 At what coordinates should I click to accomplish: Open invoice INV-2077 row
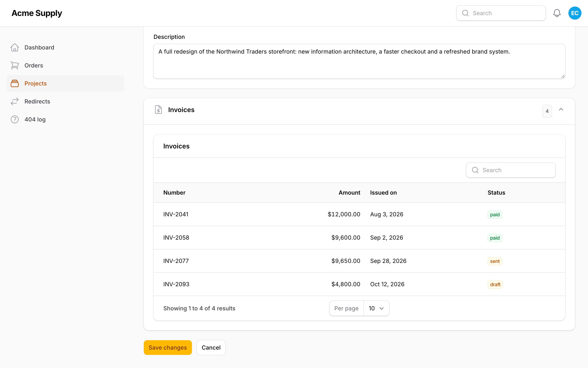[359, 261]
